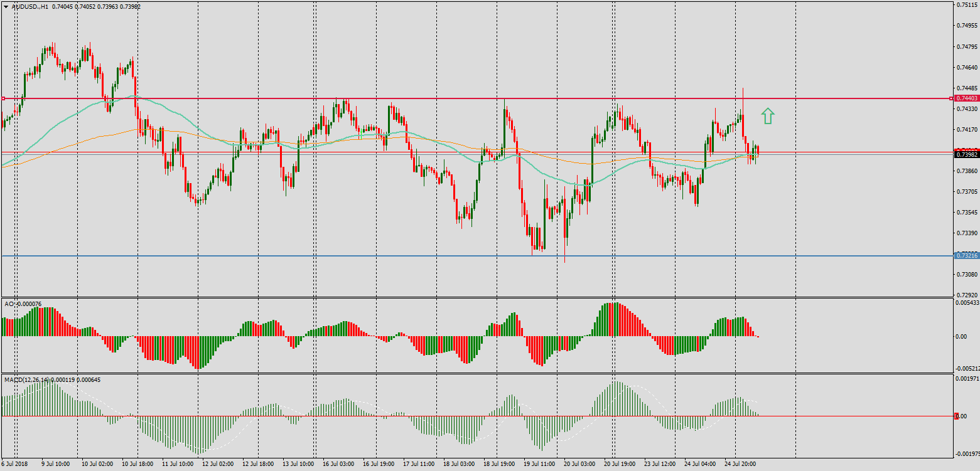Click the 0.74795 price scale label
The height and width of the screenshot is (471, 980).
966,46
